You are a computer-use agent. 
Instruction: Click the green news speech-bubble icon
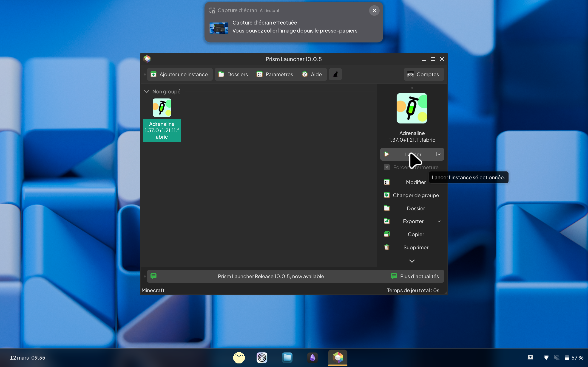coord(153,276)
